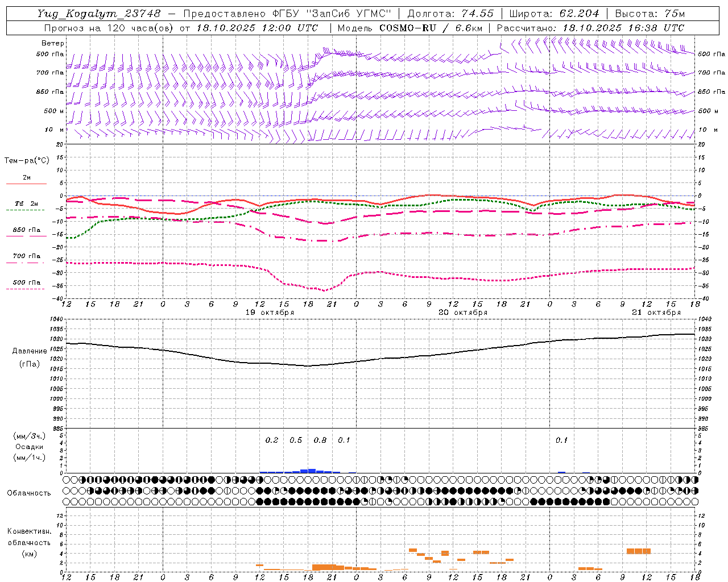The height and width of the screenshot is (582, 728).
Task: Click the Широта: 62.204 header field
Action: [x=554, y=14]
